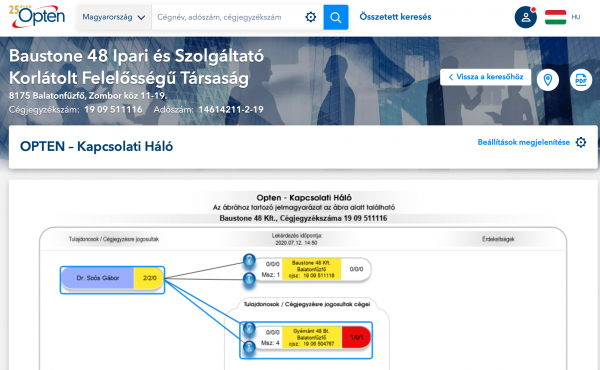Screen dimensions: 600x370
Task: Select the Baustone 48 Kft. company node
Action: tap(311, 269)
